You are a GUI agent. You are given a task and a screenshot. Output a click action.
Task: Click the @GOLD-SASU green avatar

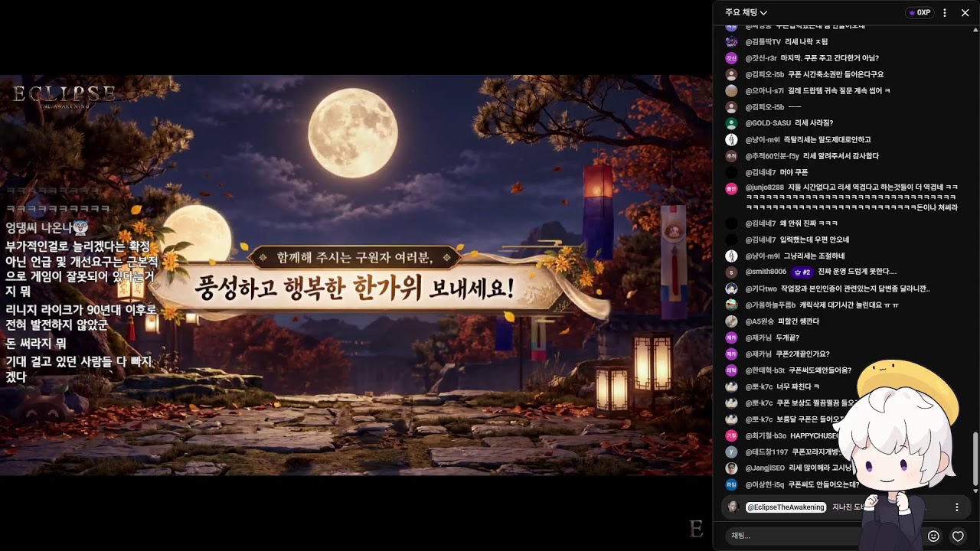click(x=731, y=123)
